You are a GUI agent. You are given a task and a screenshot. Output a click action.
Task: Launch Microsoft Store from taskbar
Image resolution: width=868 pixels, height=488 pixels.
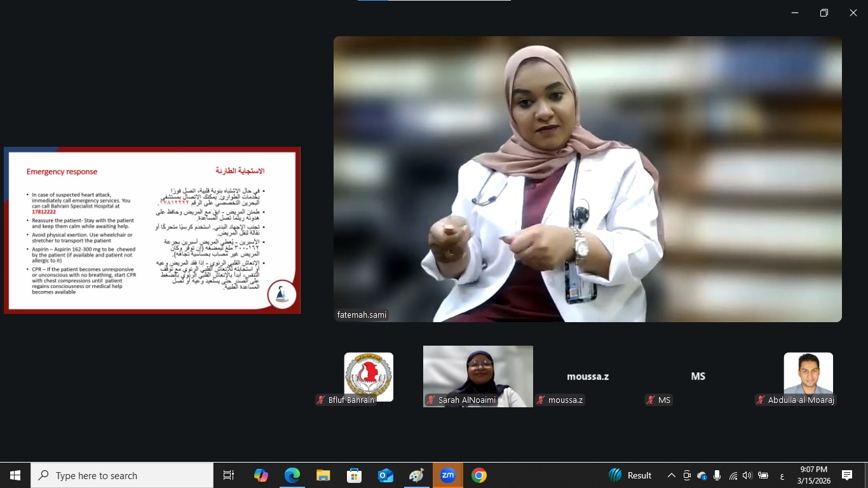(355, 475)
